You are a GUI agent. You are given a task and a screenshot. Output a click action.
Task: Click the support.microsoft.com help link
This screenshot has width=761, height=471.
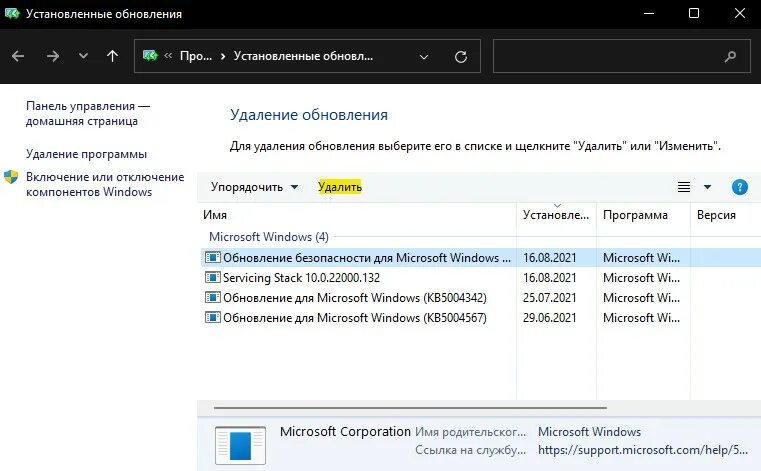point(643,450)
